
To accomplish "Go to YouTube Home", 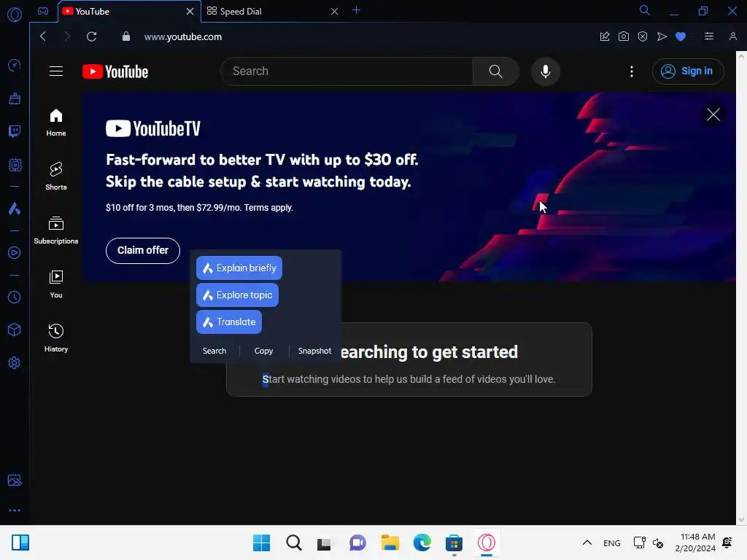I will point(56,122).
